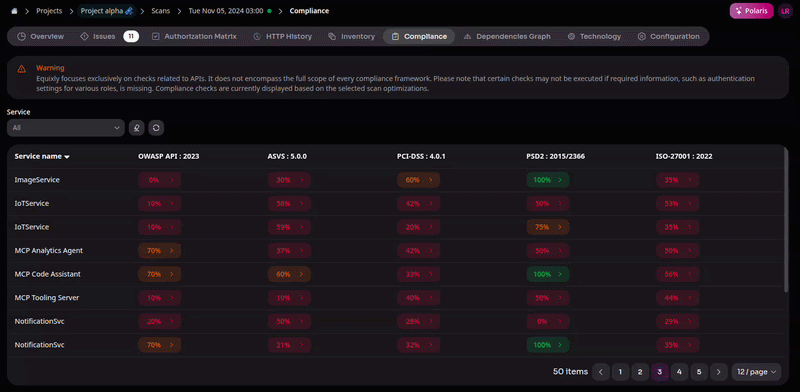The image size is (800, 392).
Task: Open IoTService ISO-27001 53% score
Action: (678, 204)
